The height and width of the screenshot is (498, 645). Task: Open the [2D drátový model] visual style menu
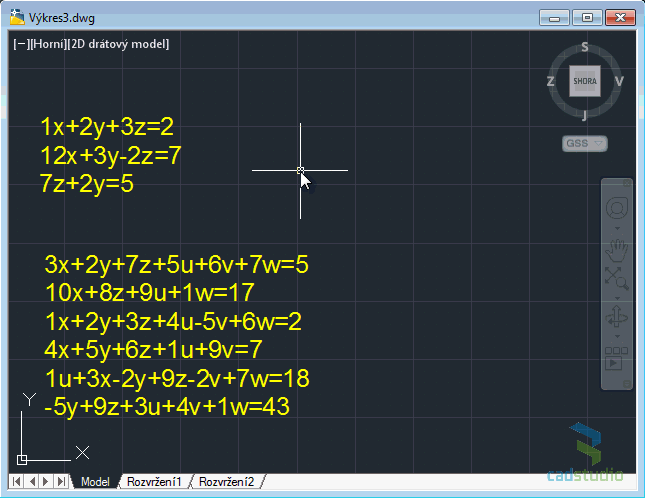[x=118, y=44]
